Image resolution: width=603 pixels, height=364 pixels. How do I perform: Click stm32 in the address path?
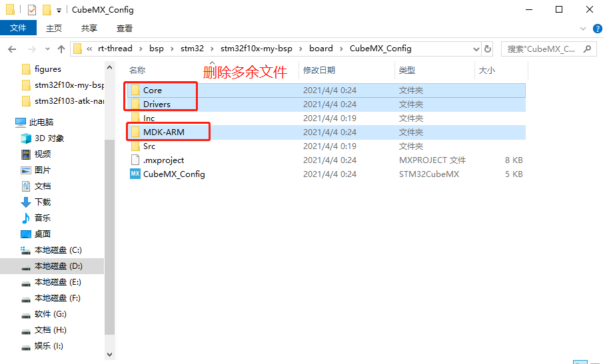(193, 49)
